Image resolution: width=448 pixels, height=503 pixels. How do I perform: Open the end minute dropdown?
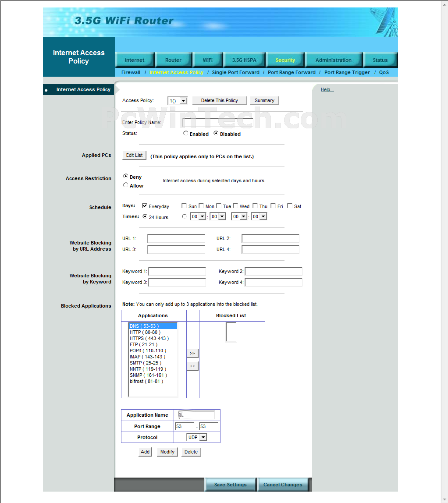pos(259,216)
